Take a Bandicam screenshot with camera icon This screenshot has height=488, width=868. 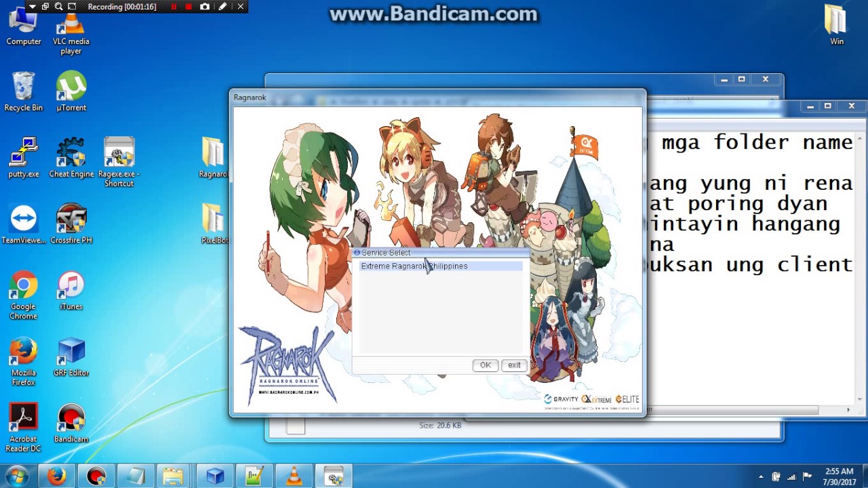point(205,7)
